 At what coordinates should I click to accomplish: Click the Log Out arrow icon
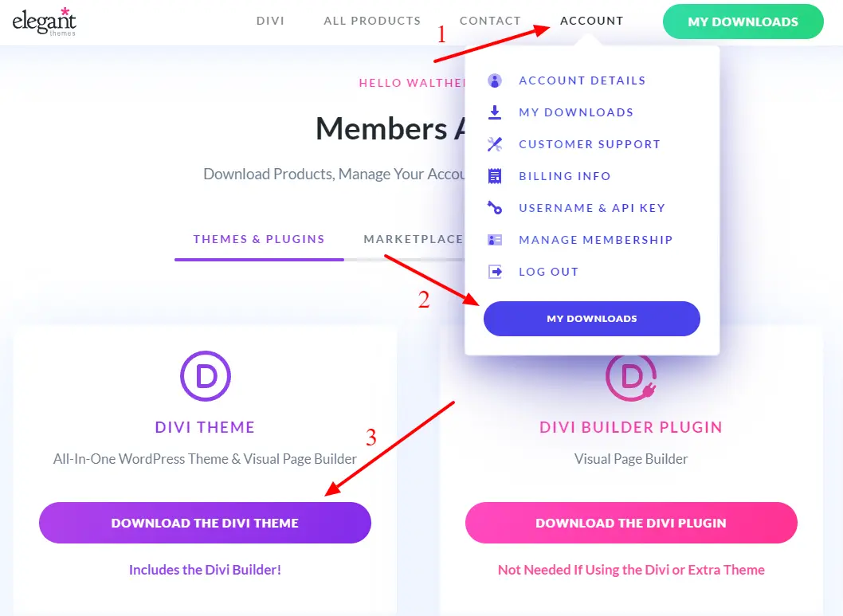click(x=495, y=272)
